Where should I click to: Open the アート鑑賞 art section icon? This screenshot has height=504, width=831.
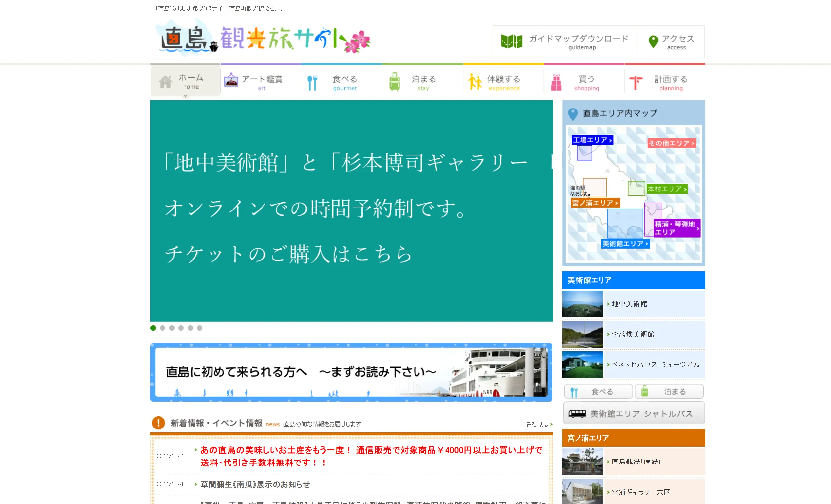231,80
